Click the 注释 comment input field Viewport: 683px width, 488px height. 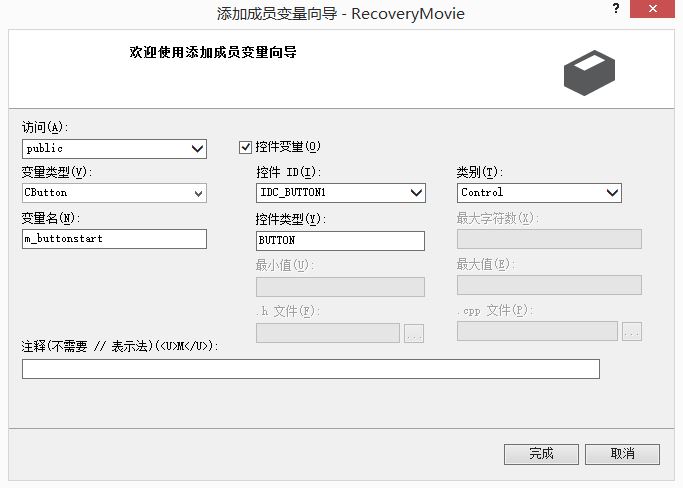coord(311,369)
